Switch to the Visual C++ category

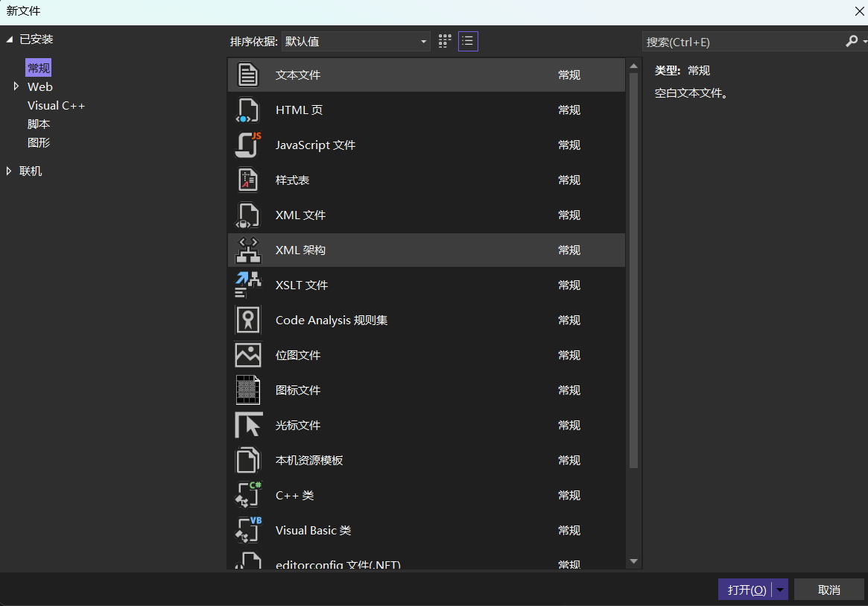pyautogui.click(x=56, y=105)
